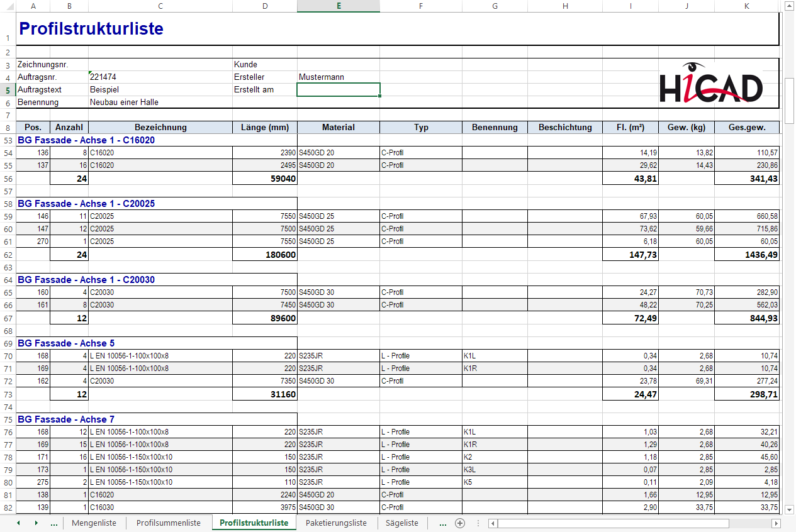
Task: Select the weight cell 660,58
Action: pyautogui.click(x=747, y=216)
